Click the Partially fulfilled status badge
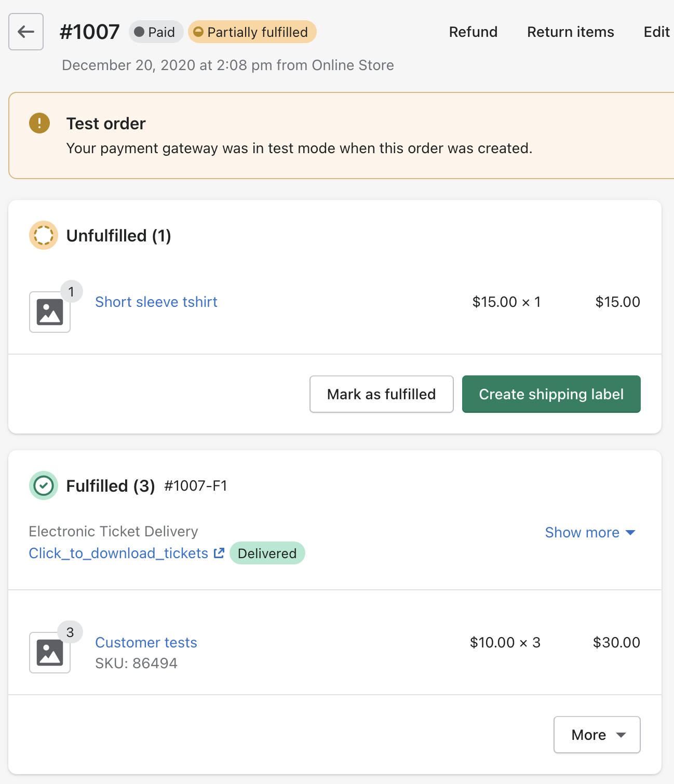Image resolution: width=674 pixels, height=784 pixels. [252, 32]
